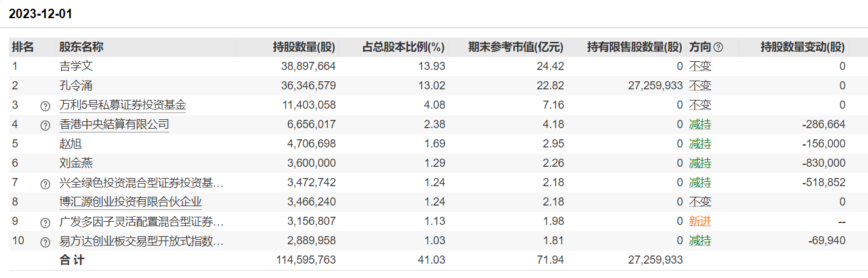This screenshot has width=868, height=278.
Task: Click 期末参考市值(亿元) column header
Action: [x=515, y=47]
